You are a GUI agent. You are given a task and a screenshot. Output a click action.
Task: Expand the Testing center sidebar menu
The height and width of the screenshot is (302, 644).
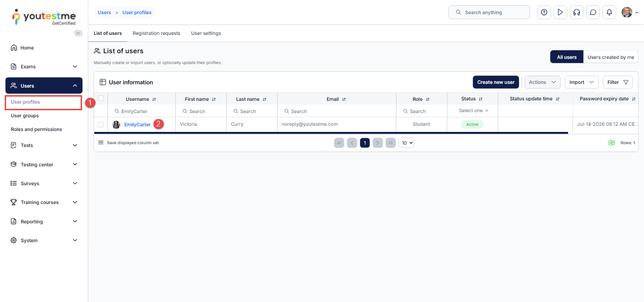pos(44,164)
